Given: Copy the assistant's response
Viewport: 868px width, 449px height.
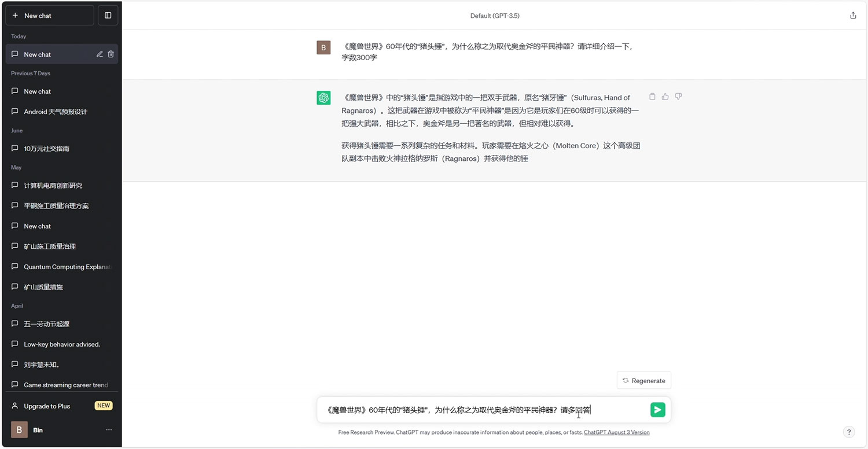Looking at the screenshot, I should (652, 96).
